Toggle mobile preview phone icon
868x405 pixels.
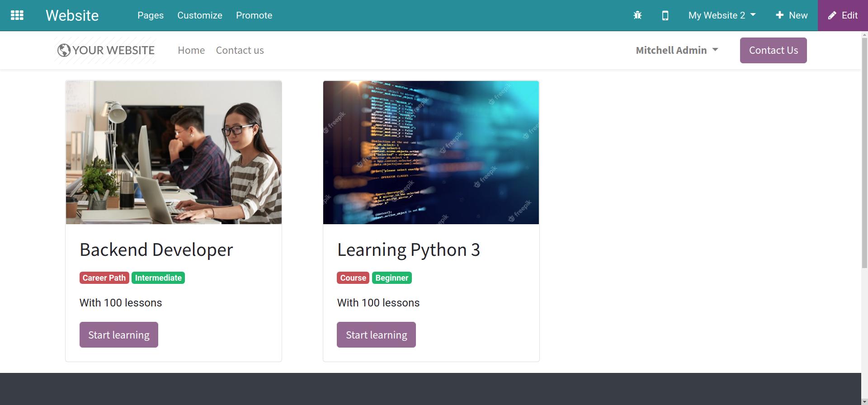(665, 15)
